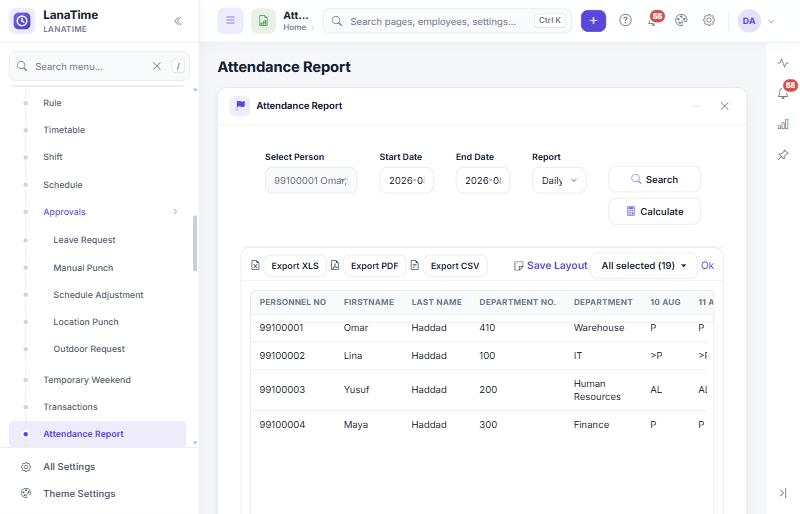Open the Rule menu item

[x=52, y=103]
